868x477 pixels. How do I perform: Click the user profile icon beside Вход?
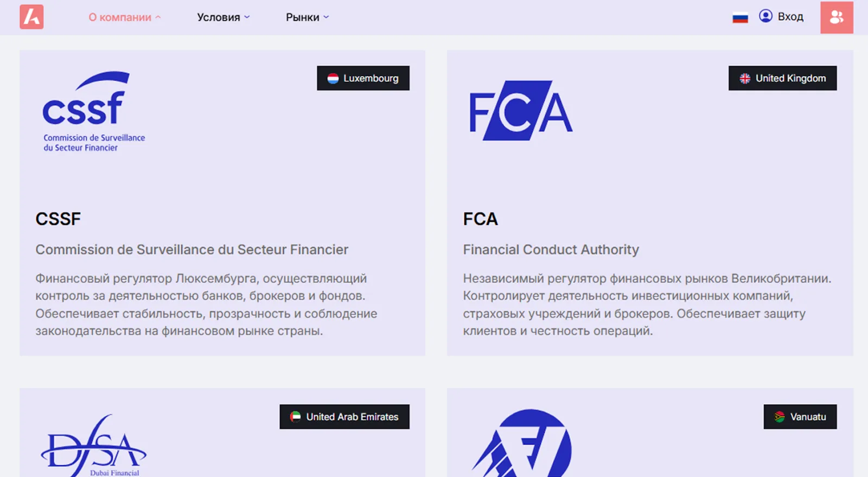(765, 16)
